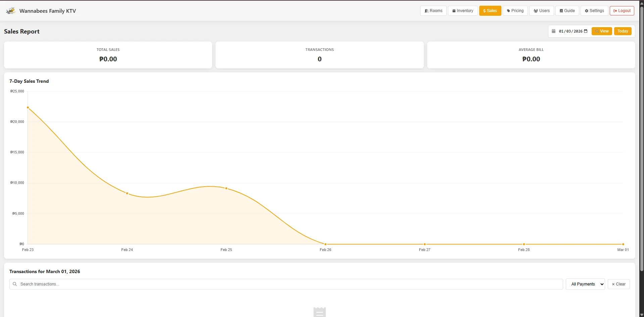Open the Settings page
Screen dimensions: 644x317
click(594, 11)
